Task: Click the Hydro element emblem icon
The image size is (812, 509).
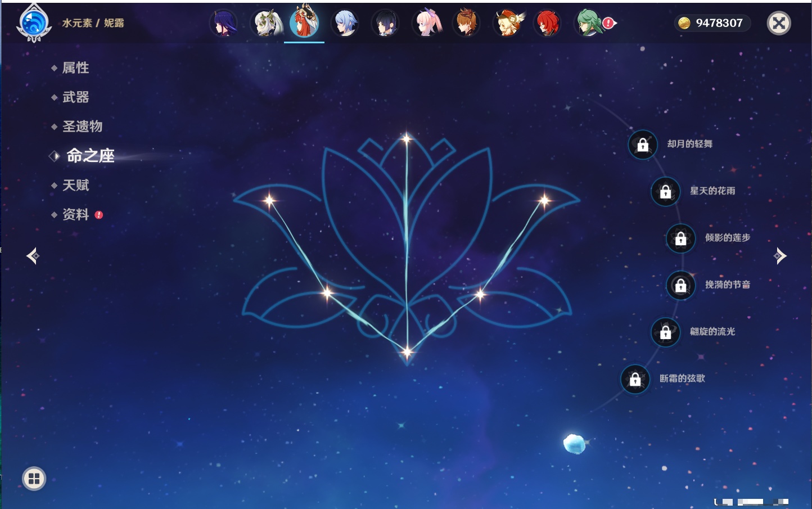Action: click(34, 23)
